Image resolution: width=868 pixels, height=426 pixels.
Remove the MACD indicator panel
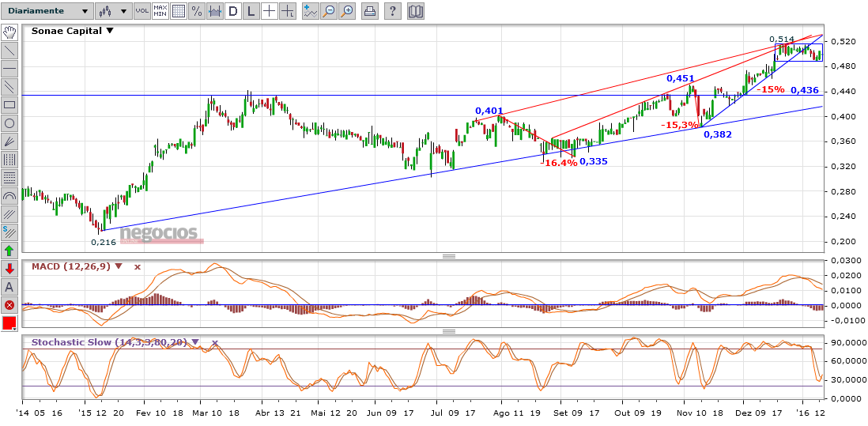pos(137,267)
